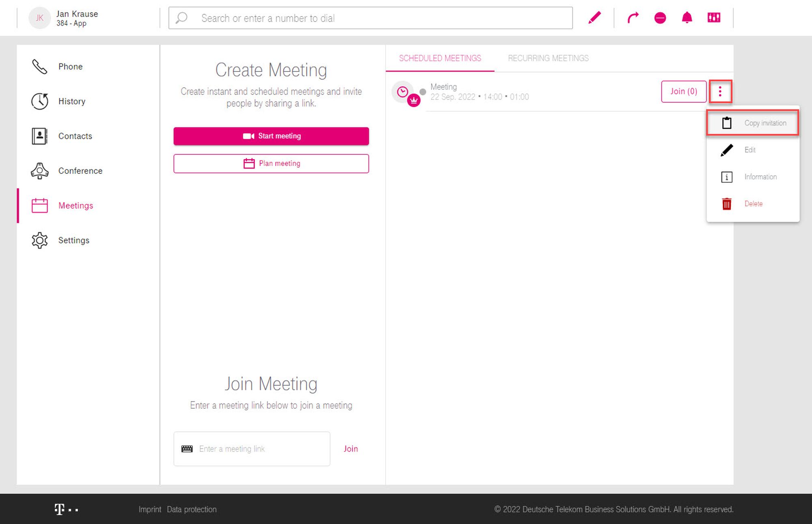Click the call forwarding arrow icon
Screen dimensions: 812x524
633,18
